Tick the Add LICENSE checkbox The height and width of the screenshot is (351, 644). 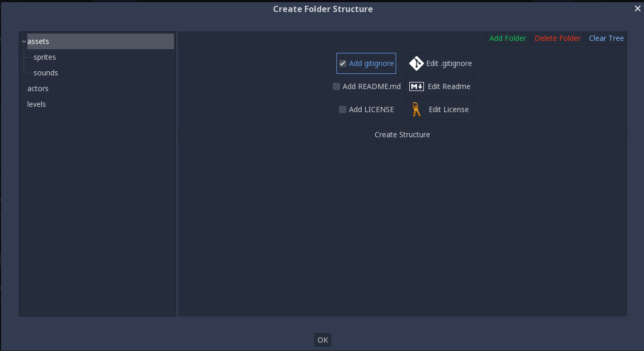pos(343,109)
